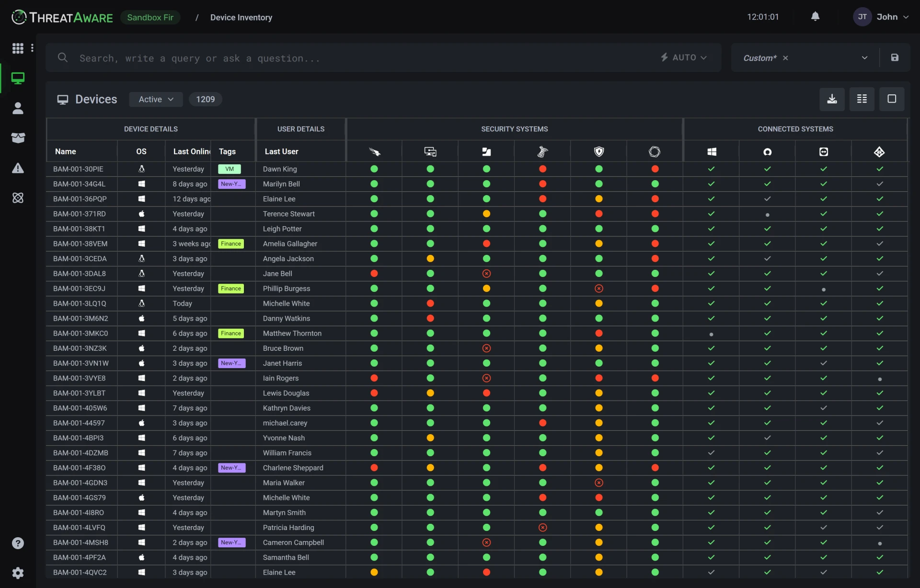Remove the Custom* view with its X

[785, 58]
